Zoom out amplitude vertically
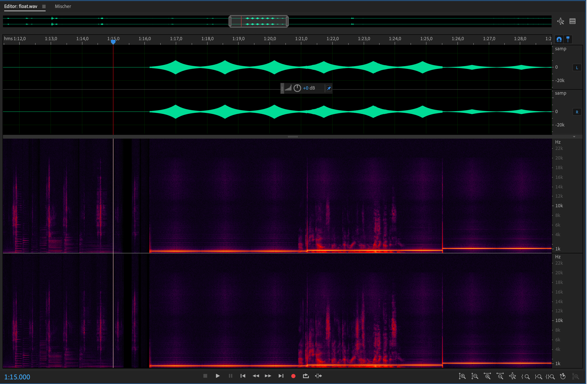The width and height of the screenshot is (588, 384). 475,376
